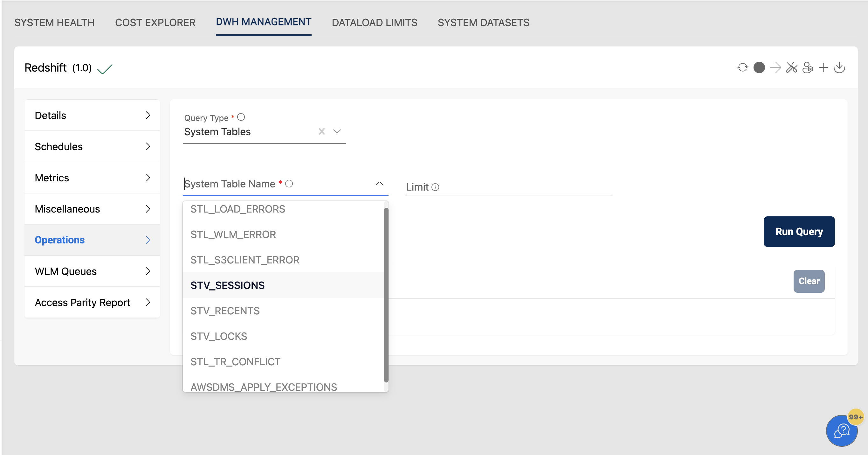
Task: Click the stop/pause circle icon
Action: 760,68
